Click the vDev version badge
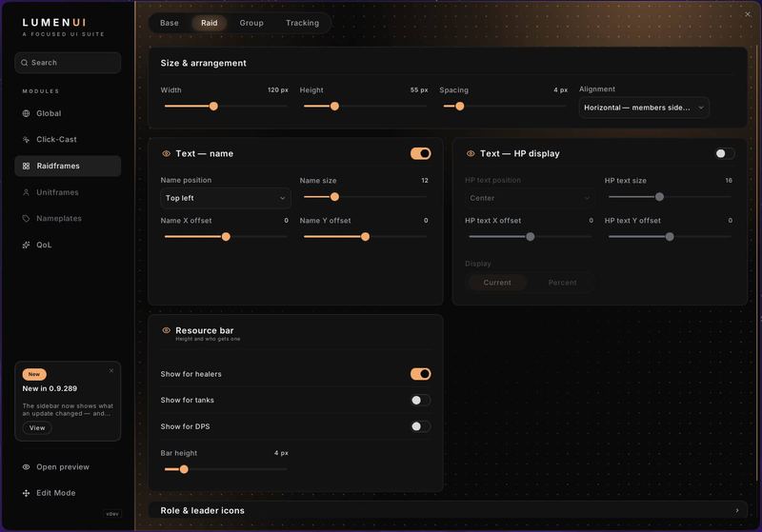The width and height of the screenshot is (762, 532). click(x=112, y=514)
